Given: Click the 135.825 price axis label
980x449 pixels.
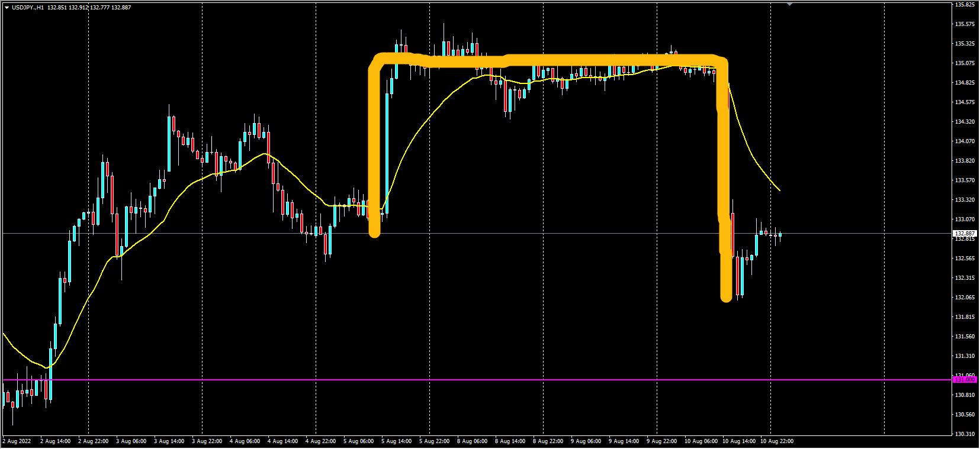Looking at the screenshot, I should (x=965, y=5).
